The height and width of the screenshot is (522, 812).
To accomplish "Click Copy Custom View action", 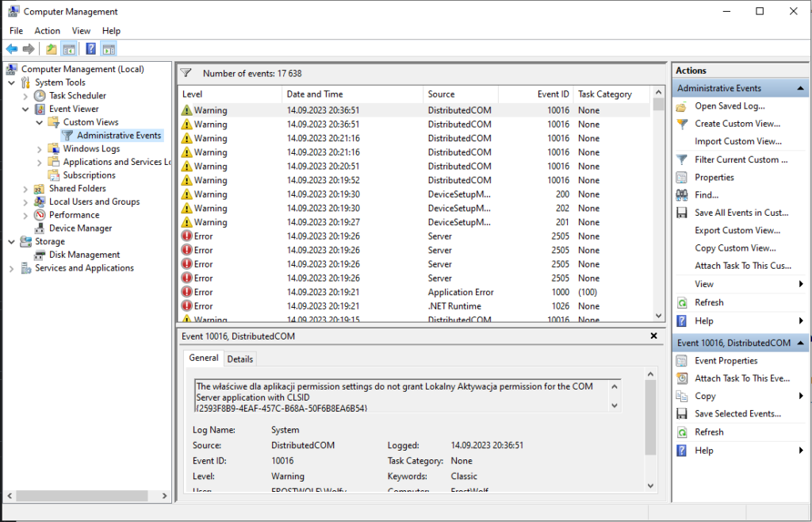I will pyautogui.click(x=735, y=248).
